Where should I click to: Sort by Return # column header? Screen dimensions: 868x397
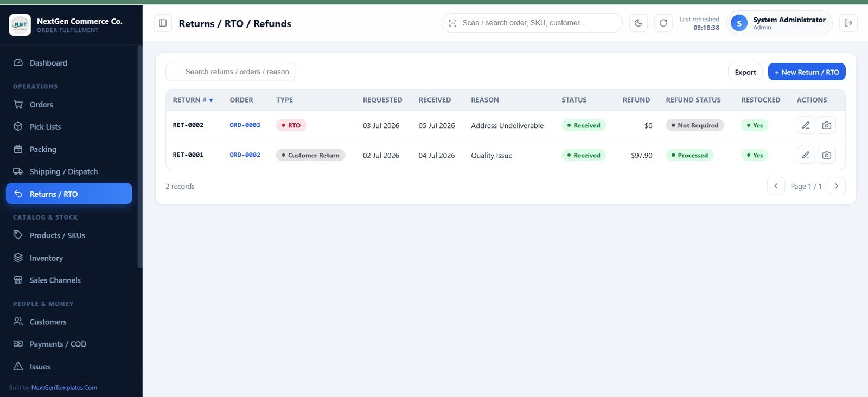point(193,100)
